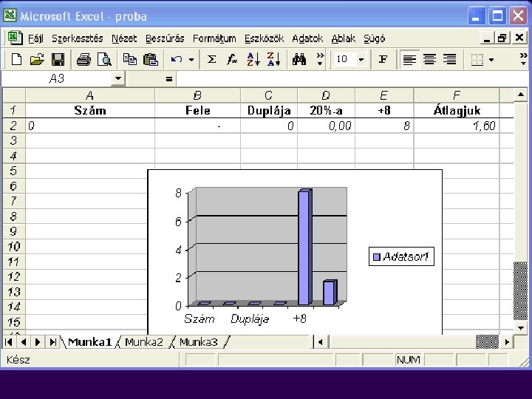Click the Paste clipboard icon
The image size is (532, 399).
tap(151, 59)
